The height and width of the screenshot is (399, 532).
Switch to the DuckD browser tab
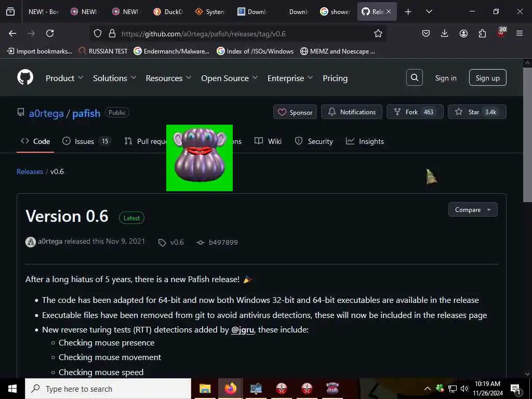(168, 12)
